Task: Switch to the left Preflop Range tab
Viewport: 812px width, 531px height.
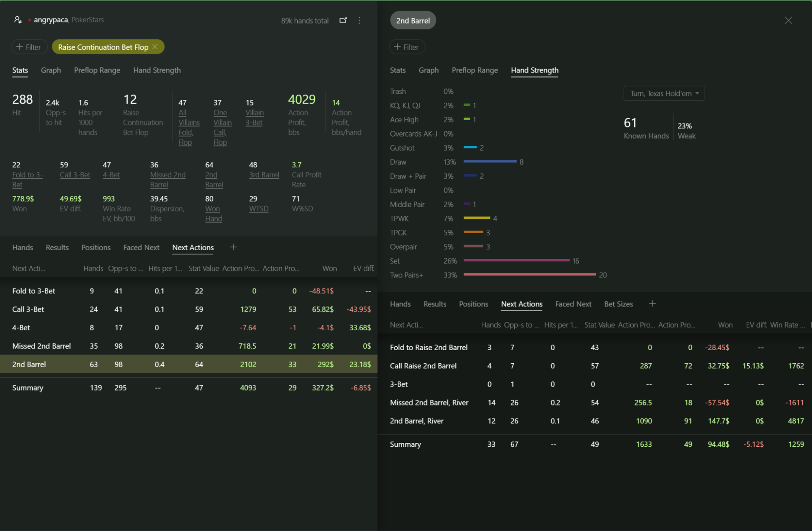Action: 97,70
